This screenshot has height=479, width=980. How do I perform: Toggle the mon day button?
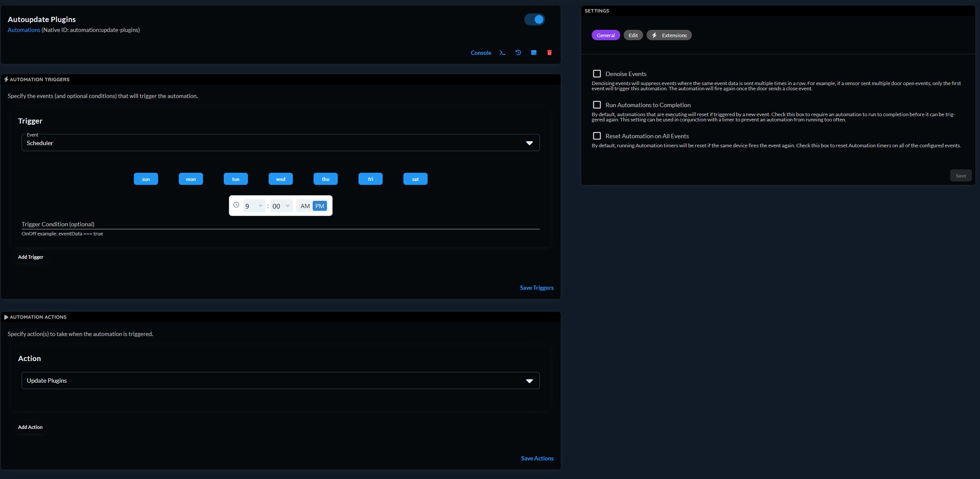click(x=191, y=179)
